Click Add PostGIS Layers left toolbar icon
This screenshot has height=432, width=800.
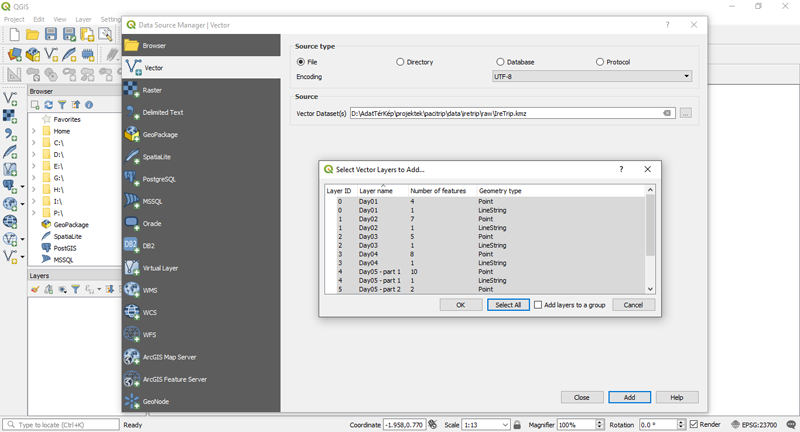click(9, 186)
